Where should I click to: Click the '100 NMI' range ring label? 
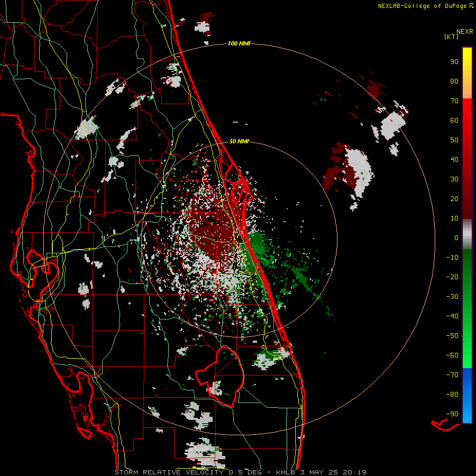tap(239, 43)
